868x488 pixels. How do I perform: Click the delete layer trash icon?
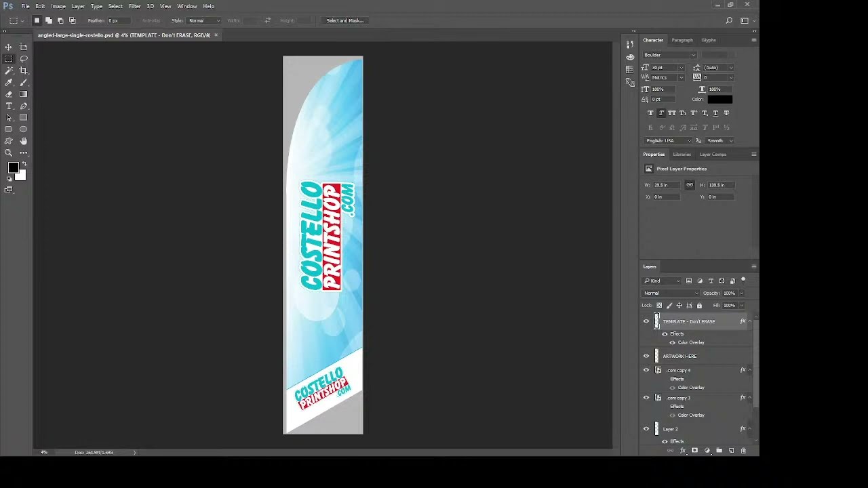tap(743, 451)
